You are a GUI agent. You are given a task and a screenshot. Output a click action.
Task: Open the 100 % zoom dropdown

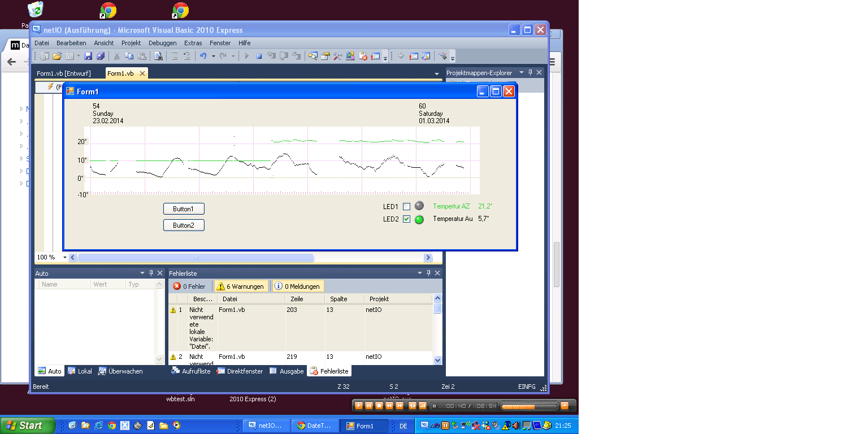click(64, 257)
